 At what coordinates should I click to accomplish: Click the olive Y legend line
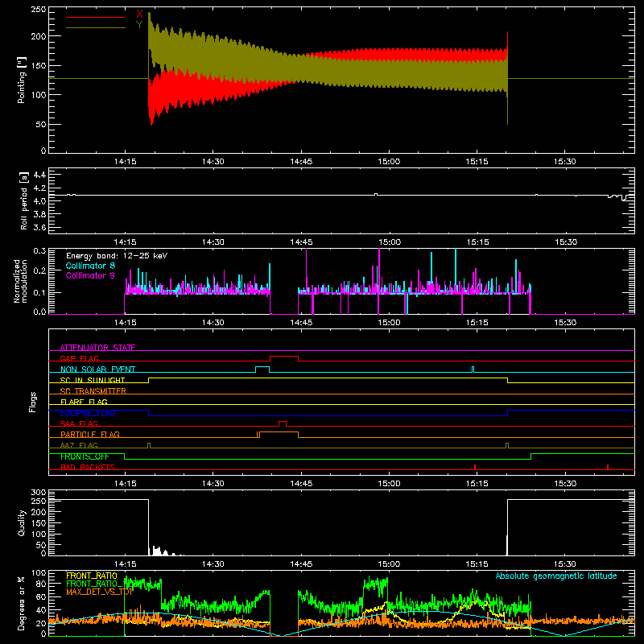(96, 27)
